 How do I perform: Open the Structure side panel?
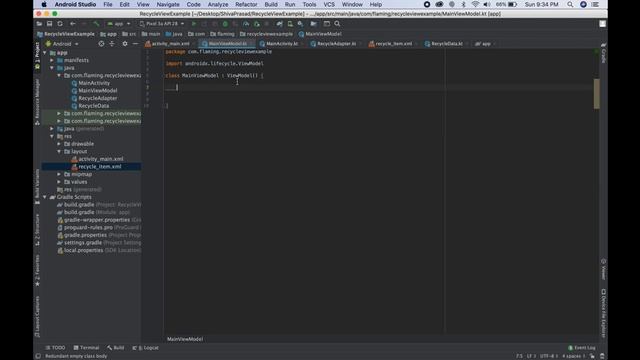click(37, 230)
